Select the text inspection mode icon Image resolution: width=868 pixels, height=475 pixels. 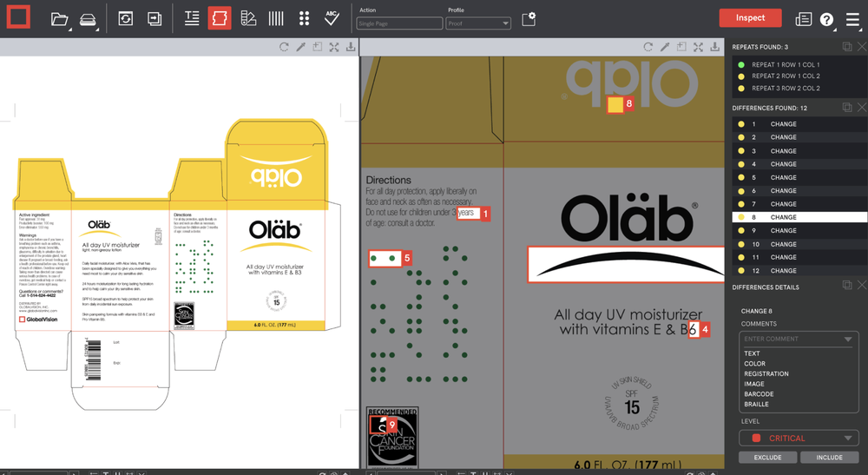[x=192, y=18]
